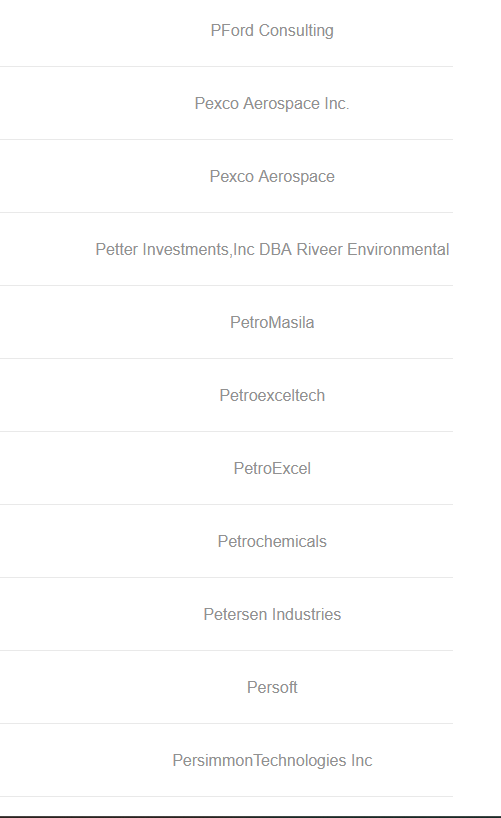Click Riveer Environmental portion of the name
This screenshot has width=501, height=818.
pyautogui.click(x=373, y=249)
